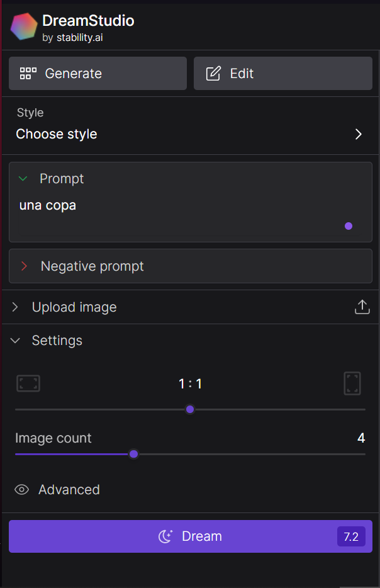
Task: Switch to the Generate tab
Action: tap(98, 74)
